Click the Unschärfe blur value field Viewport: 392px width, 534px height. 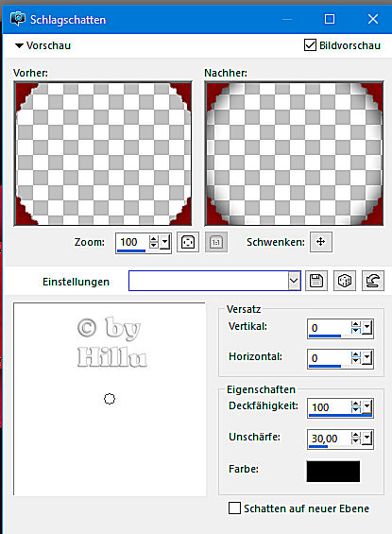(x=329, y=439)
